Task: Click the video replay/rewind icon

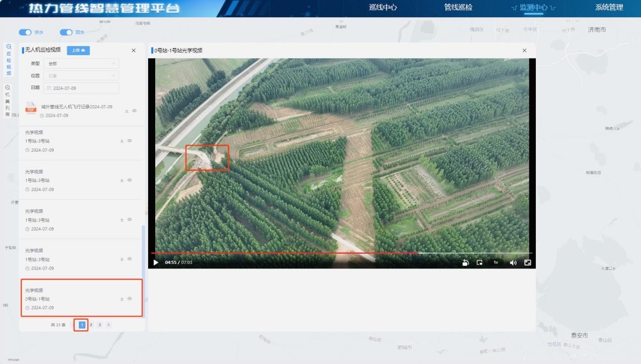Action: point(466,262)
